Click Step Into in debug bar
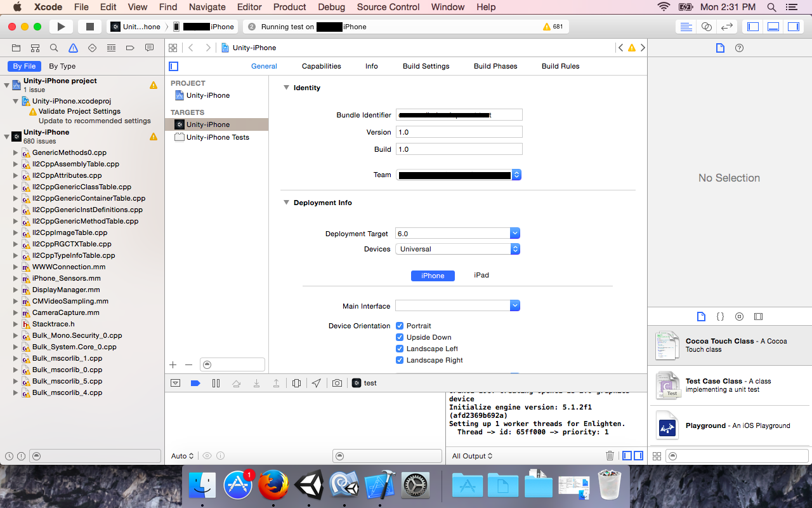 click(256, 383)
